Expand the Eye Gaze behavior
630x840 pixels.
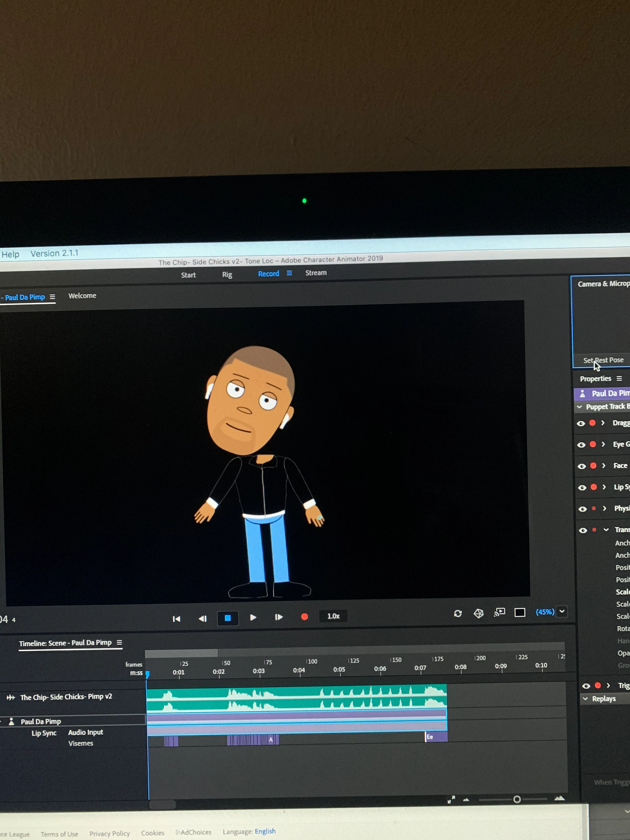(603, 444)
